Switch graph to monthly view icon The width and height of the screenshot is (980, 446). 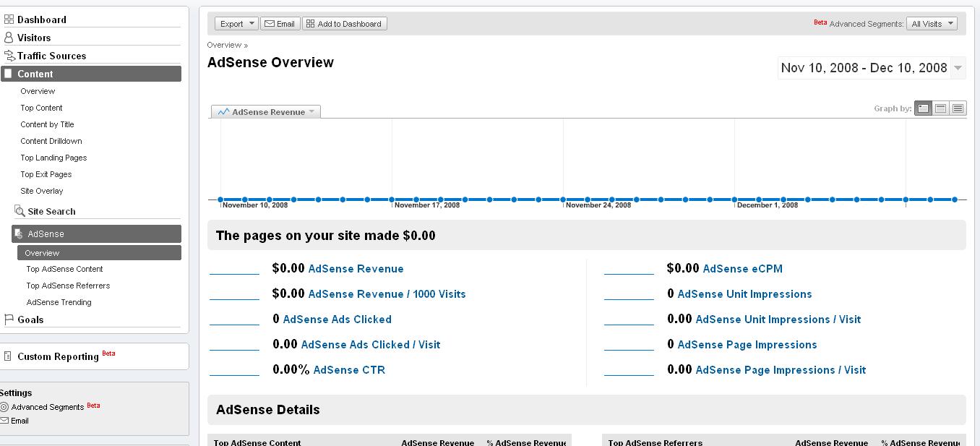(958, 108)
